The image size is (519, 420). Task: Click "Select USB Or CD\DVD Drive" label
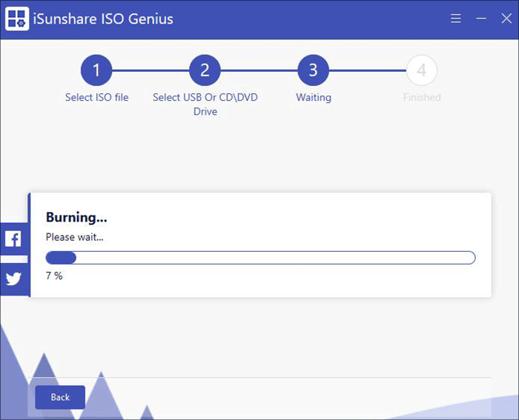click(205, 104)
